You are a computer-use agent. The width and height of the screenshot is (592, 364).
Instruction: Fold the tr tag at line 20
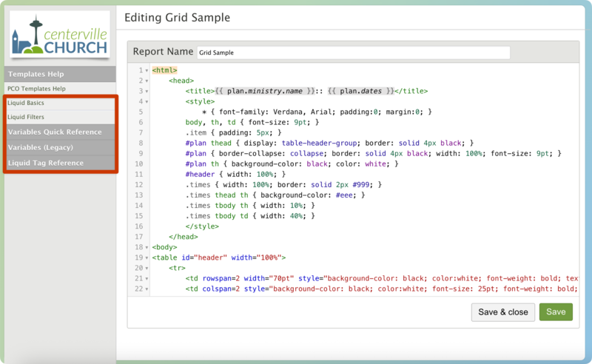pos(147,267)
